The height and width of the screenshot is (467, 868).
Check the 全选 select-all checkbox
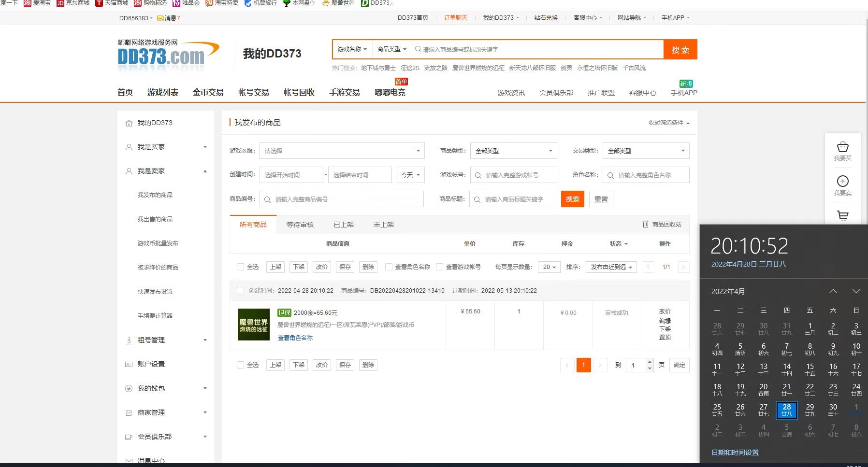pos(240,267)
